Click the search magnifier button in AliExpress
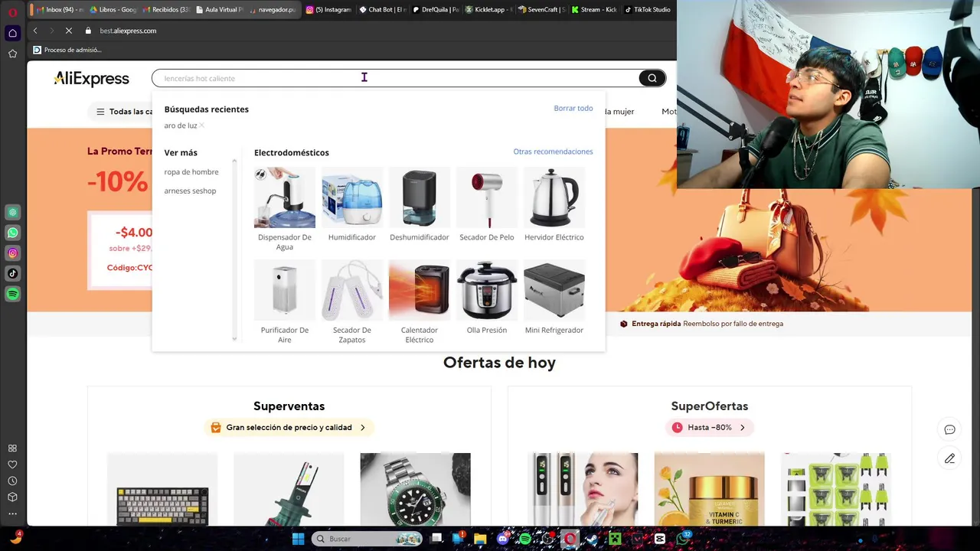The height and width of the screenshot is (551, 980). point(652,78)
